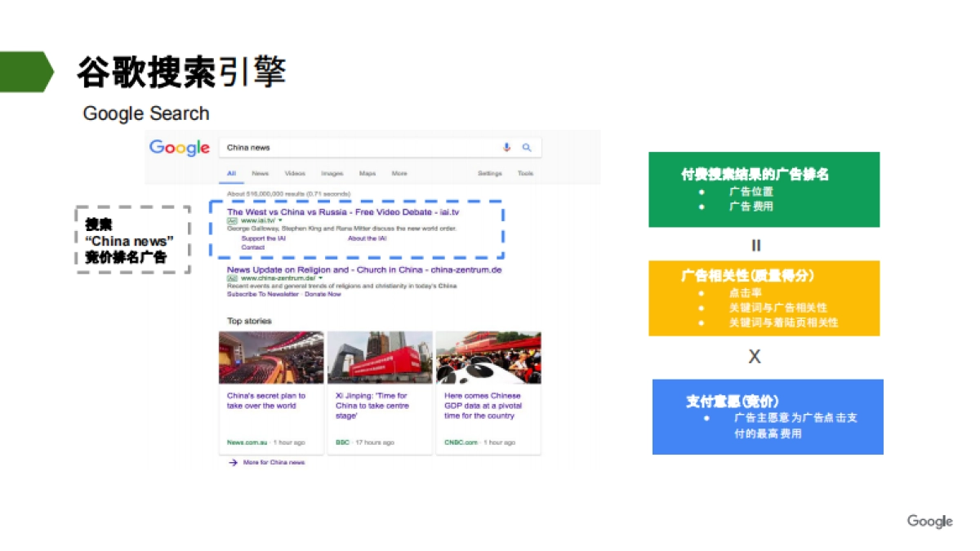Switch to the News tab

click(x=260, y=173)
